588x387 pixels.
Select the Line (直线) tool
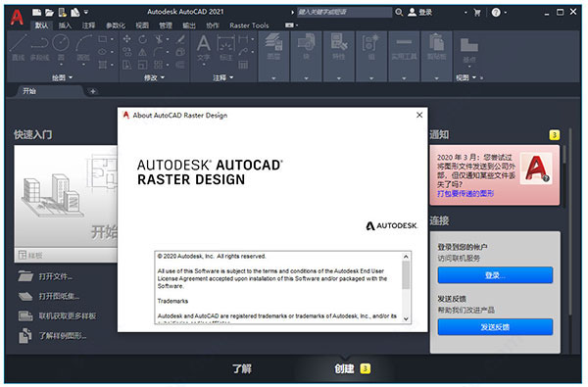[x=18, y=47]
